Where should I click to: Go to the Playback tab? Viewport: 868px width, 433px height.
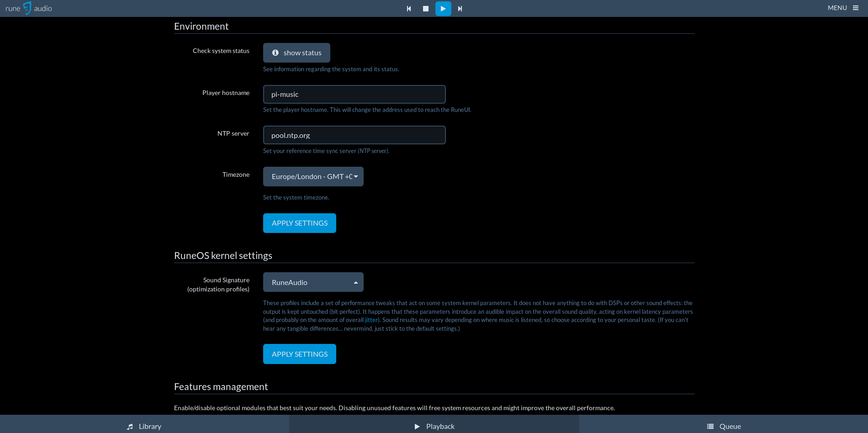coord(434,426)
